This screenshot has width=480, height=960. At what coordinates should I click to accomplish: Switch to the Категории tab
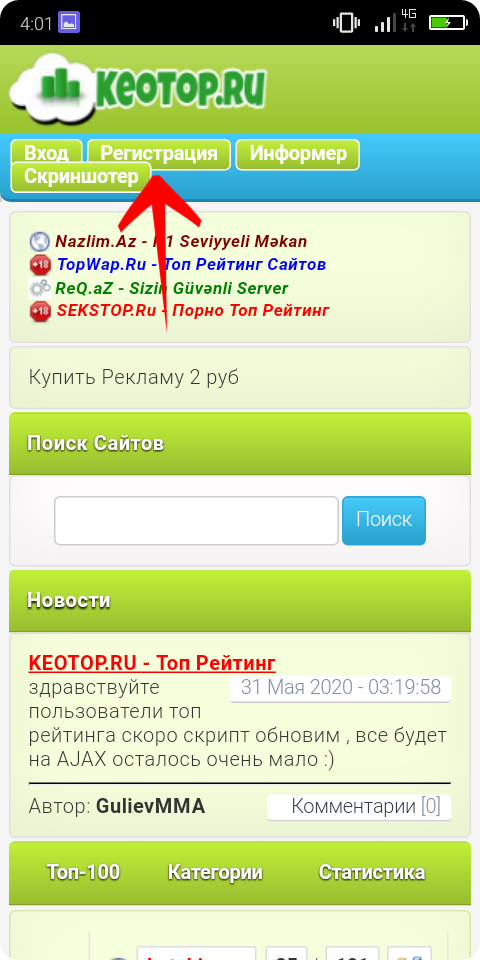coord(215,872)
